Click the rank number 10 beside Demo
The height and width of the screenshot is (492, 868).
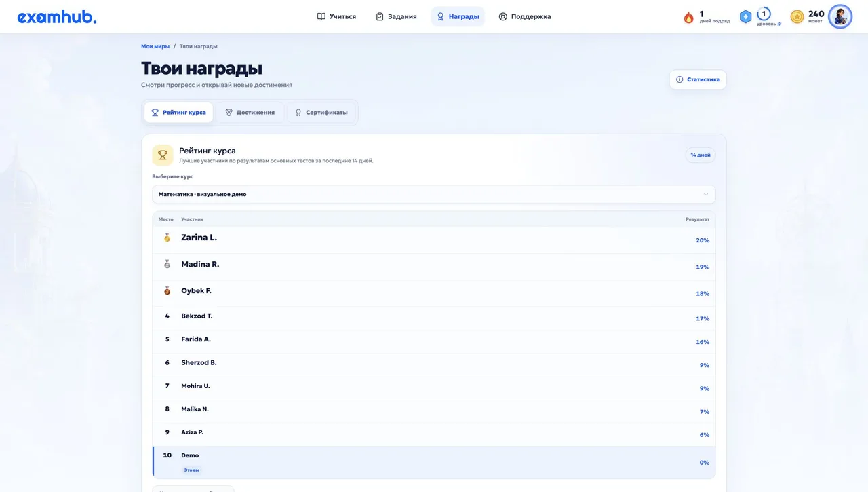[x=167, y=455]
